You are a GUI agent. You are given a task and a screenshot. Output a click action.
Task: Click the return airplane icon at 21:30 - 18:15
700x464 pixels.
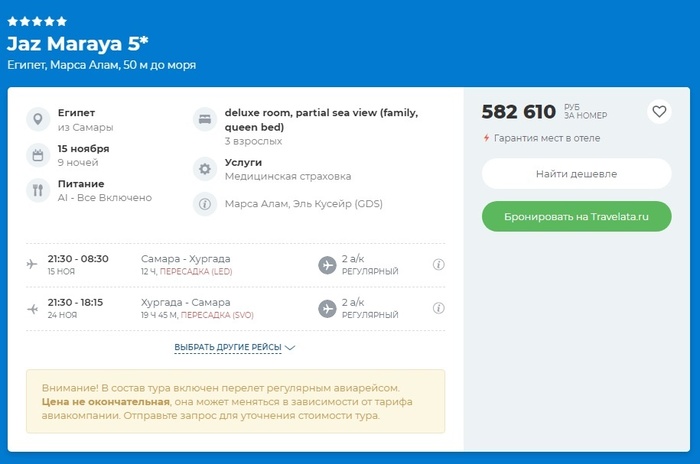pyautogui.click(x=33, y=308)
